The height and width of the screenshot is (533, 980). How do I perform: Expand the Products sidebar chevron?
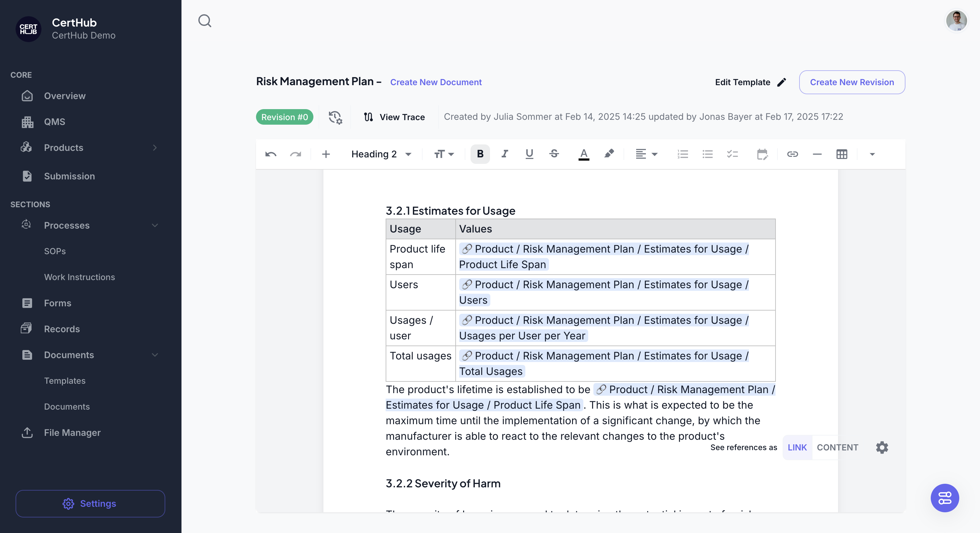[x=155, y=148]
